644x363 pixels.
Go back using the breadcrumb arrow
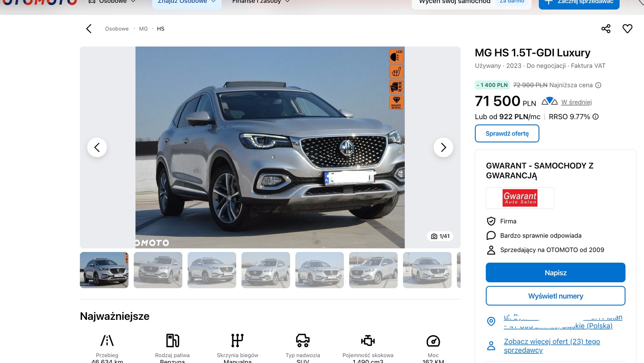click(x=89, y=29)
